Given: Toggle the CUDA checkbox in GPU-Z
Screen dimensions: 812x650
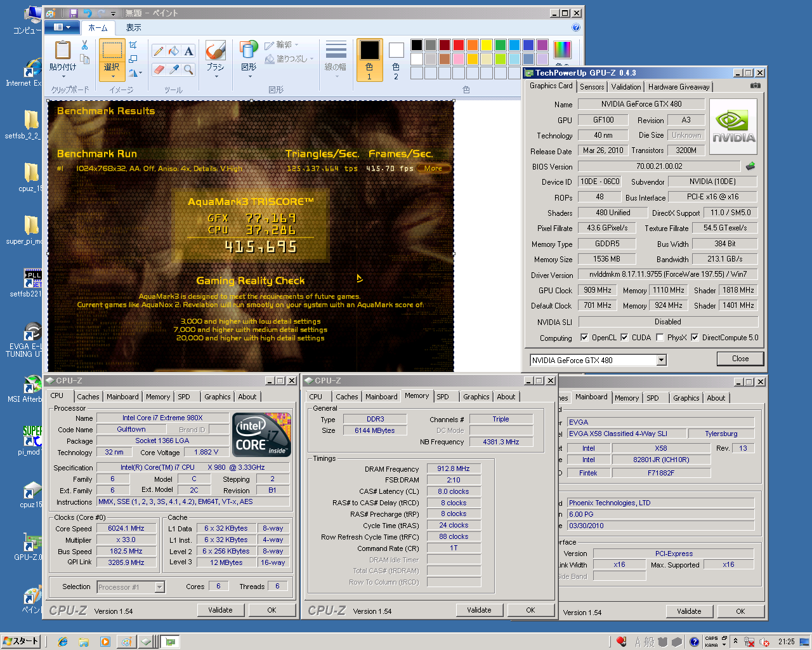Looking at the screenshot, I should 624,338.
